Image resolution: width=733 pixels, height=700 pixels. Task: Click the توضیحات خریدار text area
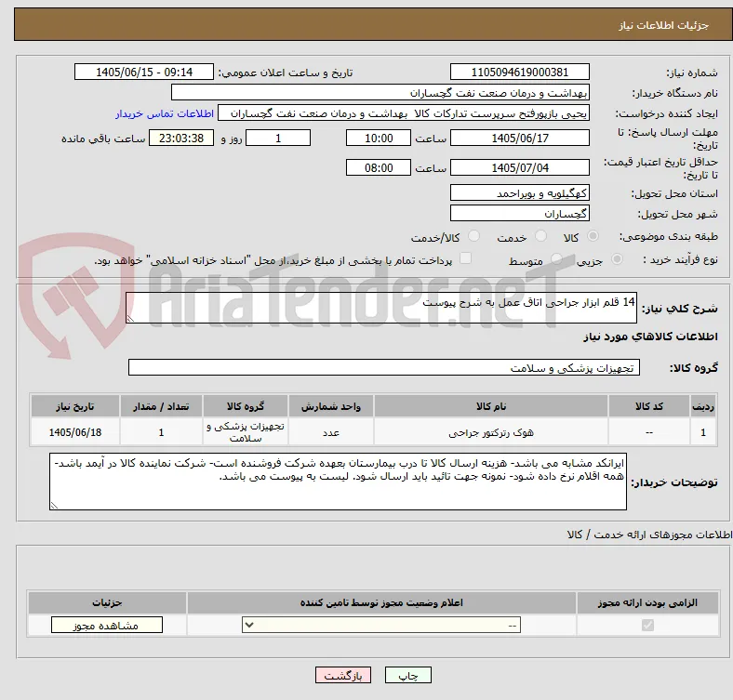tap(338, 481)
